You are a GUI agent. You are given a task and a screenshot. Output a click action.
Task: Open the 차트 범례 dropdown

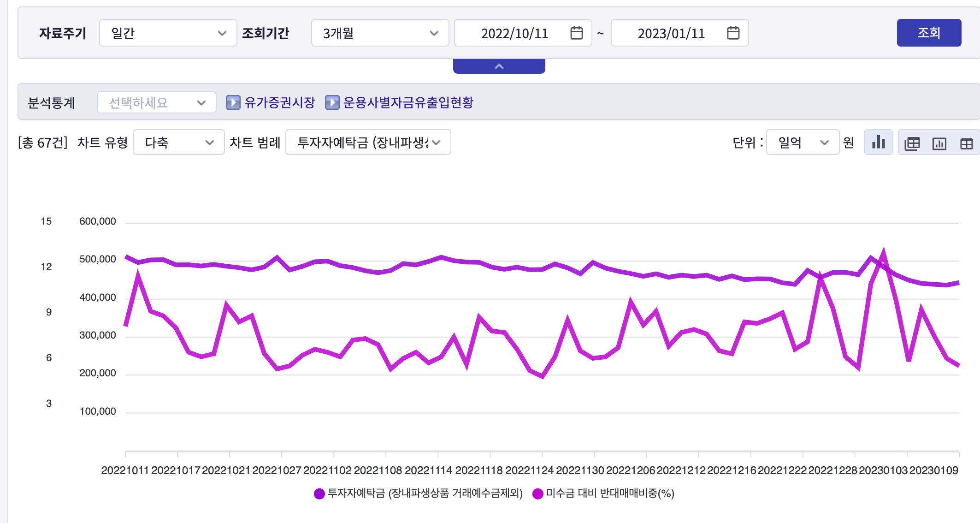point(368,143)
